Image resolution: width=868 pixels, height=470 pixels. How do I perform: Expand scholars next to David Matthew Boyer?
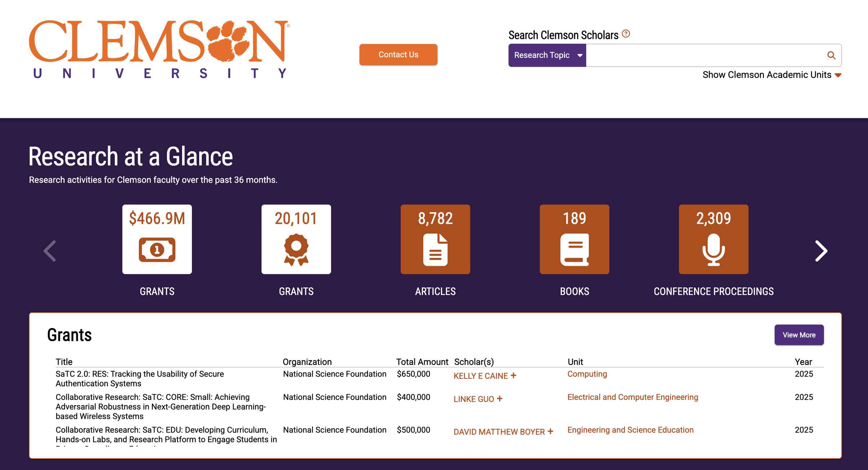coord(550,431)
